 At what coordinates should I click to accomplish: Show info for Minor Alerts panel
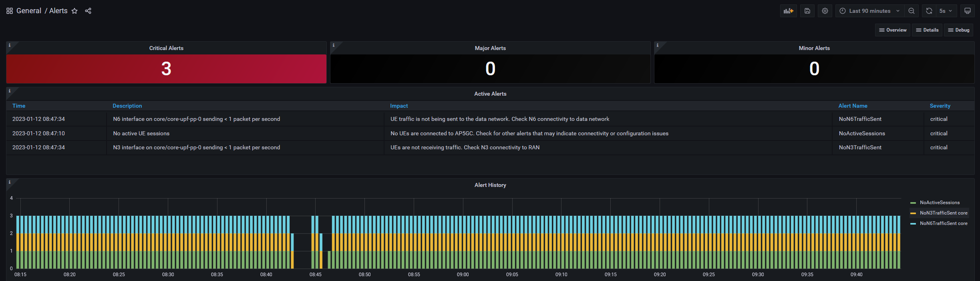[x=658, y=45]
